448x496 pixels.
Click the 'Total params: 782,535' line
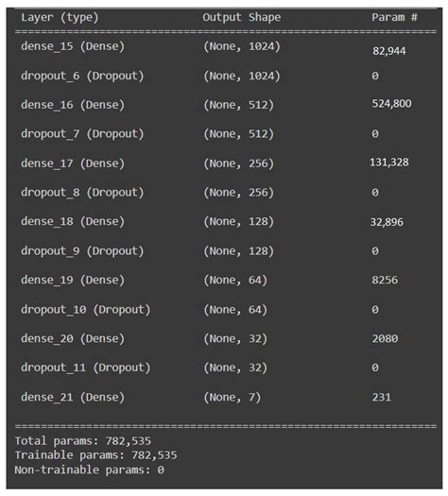pyautogui.click(x=83, y=441)
